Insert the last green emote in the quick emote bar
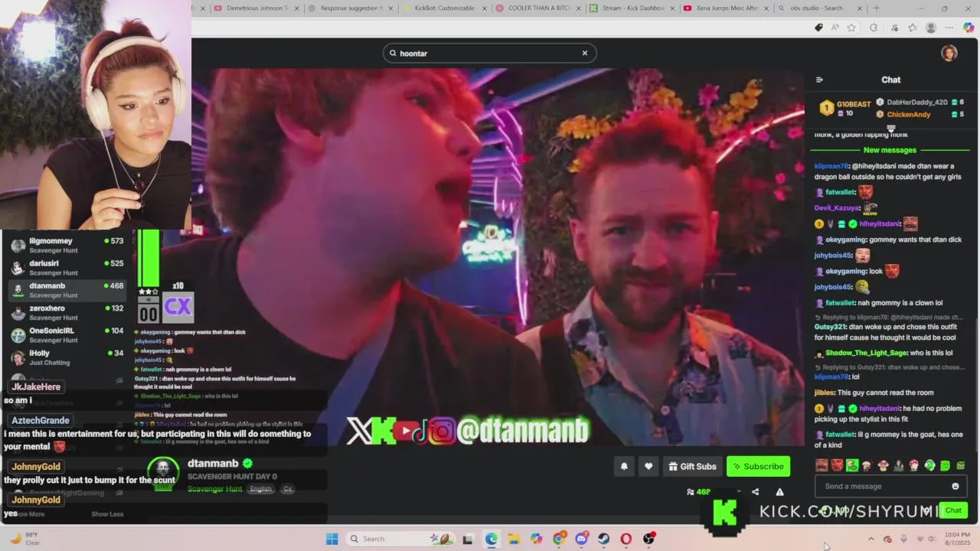The height and width of the screenshot is (551, 980). [961, 465]
